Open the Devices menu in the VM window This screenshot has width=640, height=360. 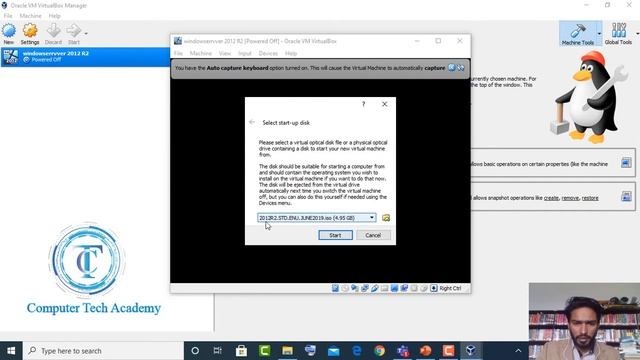[x=268, y=53]
